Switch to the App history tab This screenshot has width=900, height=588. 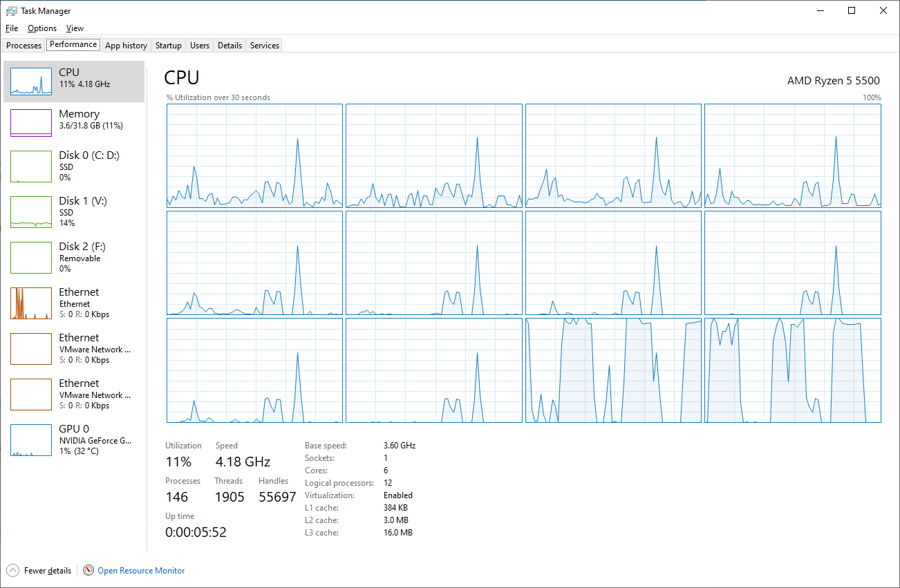tap(126, 46)
